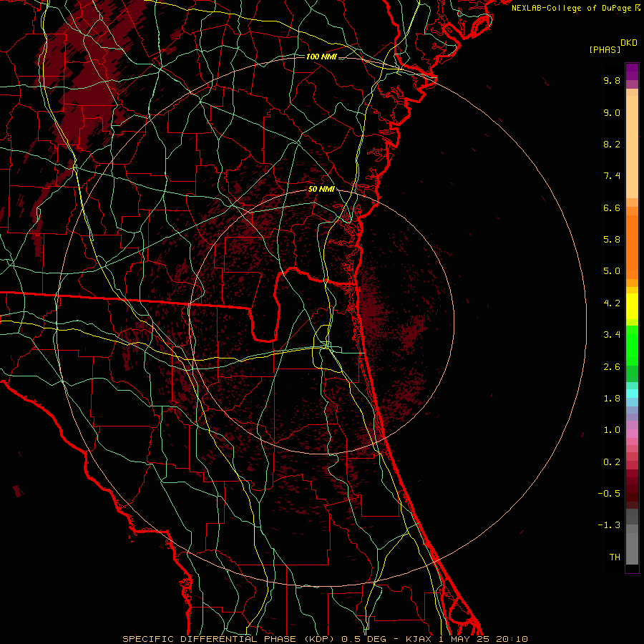The height and width of the screenshot is (644, 644).
Task: Click the 7.4 value on the color scale
Action: [x=612, y=176]
